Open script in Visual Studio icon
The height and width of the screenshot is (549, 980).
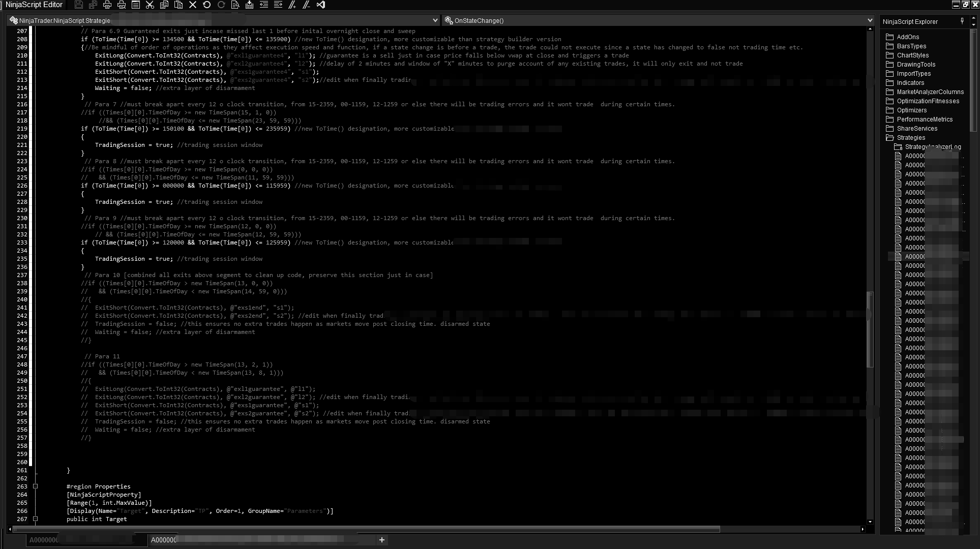coord(320,5)
